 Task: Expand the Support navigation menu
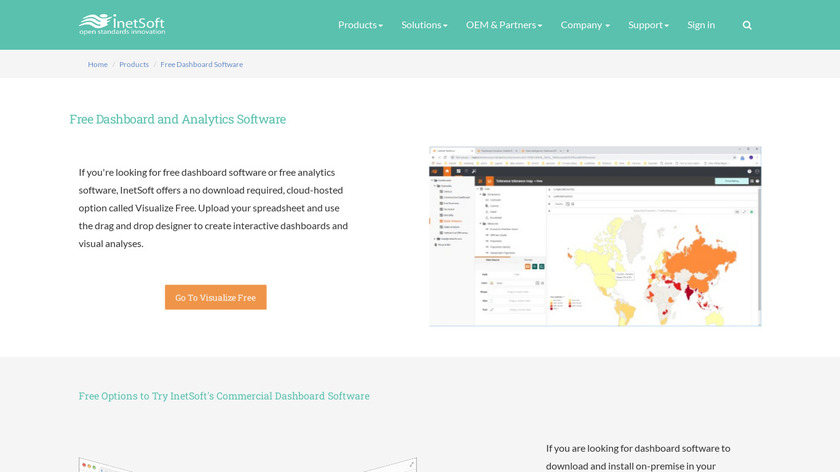[648, 25]
